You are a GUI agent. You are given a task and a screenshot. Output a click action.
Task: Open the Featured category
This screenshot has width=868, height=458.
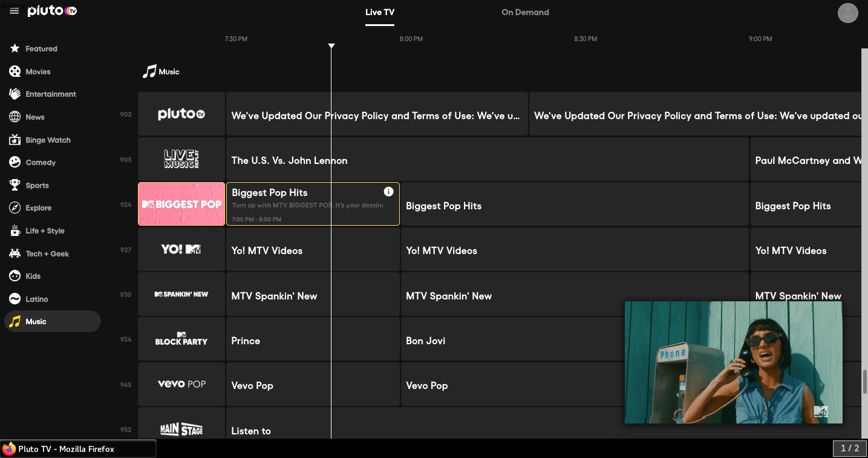(x=41, y=48)
